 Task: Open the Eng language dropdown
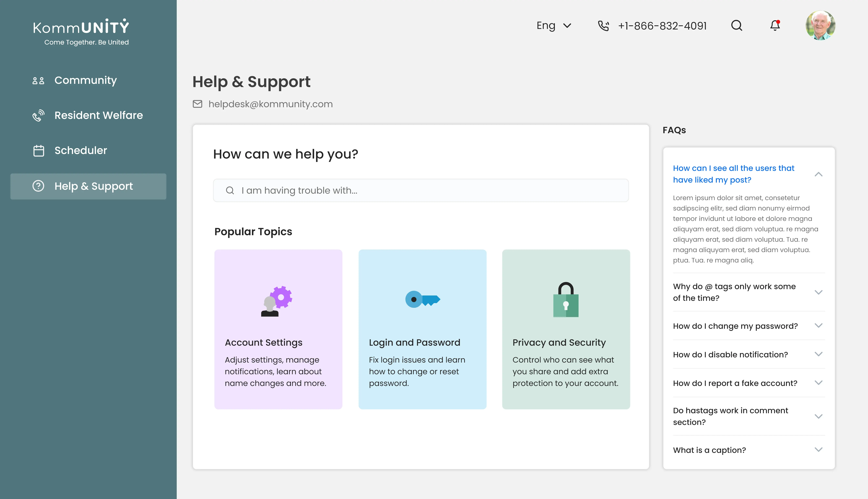pos(554,26)
